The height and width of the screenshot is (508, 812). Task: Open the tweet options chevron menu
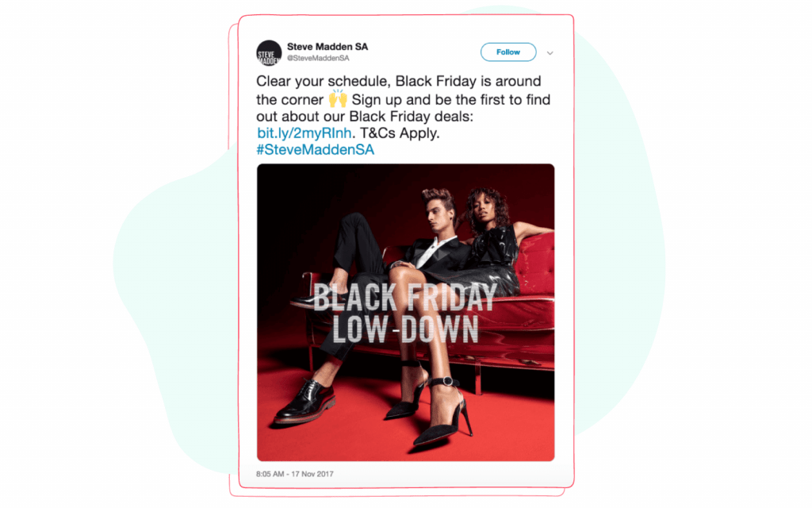(550, 53)
